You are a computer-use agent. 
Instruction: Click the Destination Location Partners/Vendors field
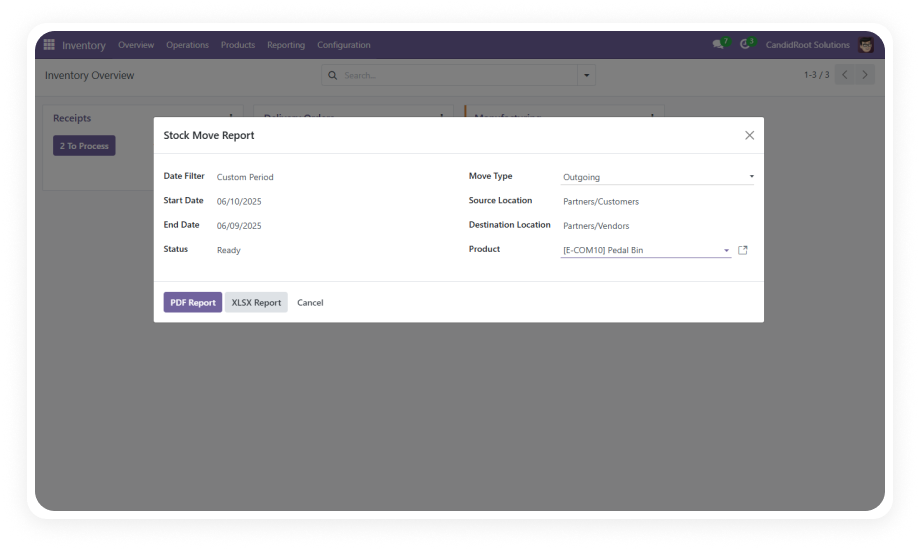click(596, 225)
